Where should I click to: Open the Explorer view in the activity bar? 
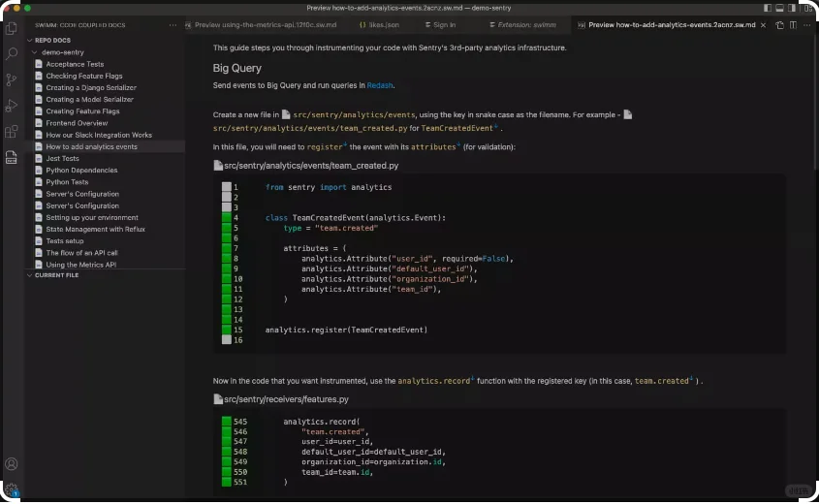pyautogui.click(x=11, y=28)
